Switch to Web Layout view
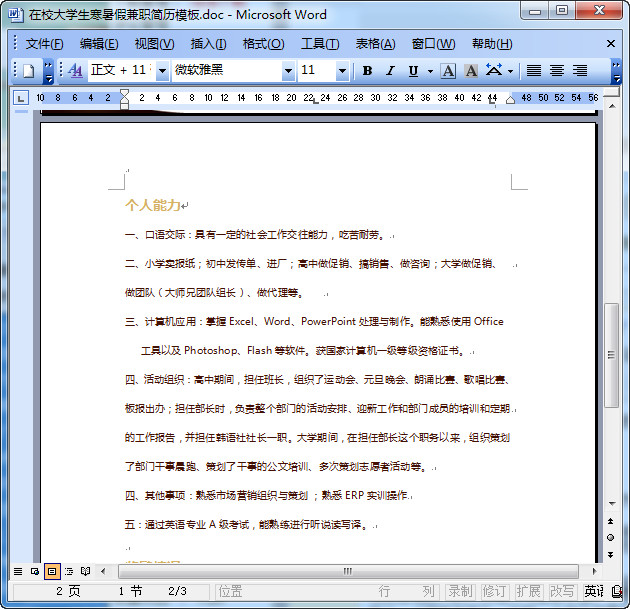Image resolution: width=630 pixels, height=609 pixels. 35,571
